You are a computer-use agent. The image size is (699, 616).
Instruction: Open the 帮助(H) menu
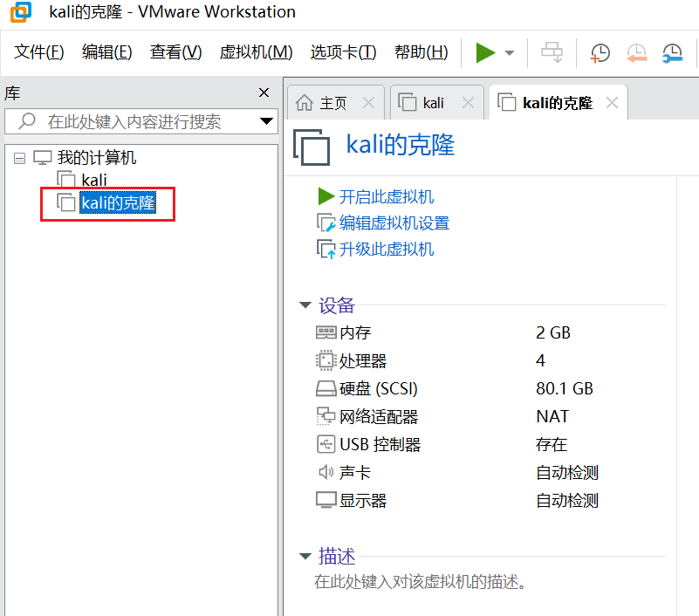pyautogui.click(x=421, y=52)
